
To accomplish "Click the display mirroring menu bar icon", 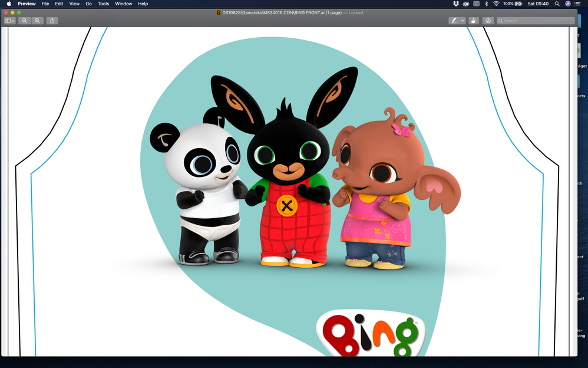I will (x=476, y=4).
